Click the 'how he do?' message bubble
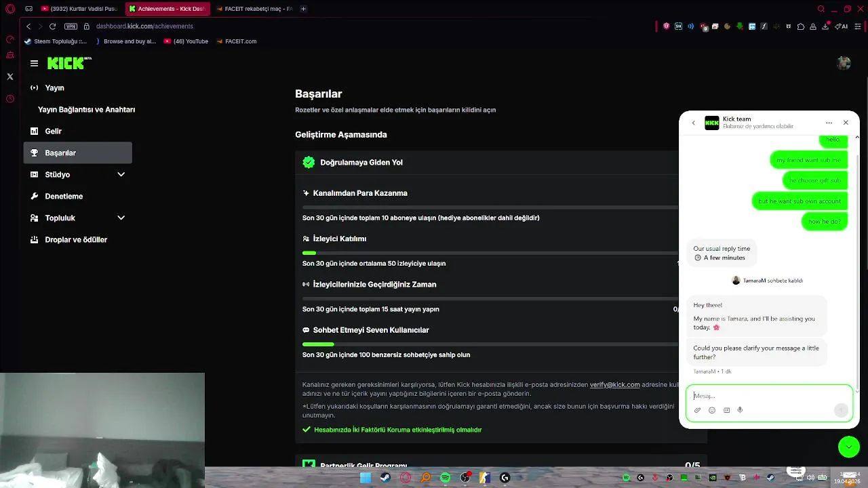The height and width of the screenshot is (488, 868). coord(824,222)
